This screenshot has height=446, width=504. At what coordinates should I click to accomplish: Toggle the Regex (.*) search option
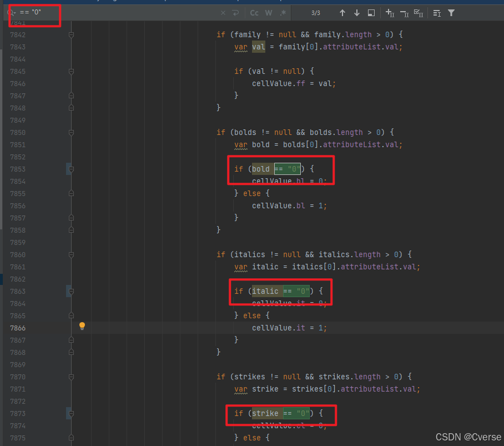click(283, 13)
